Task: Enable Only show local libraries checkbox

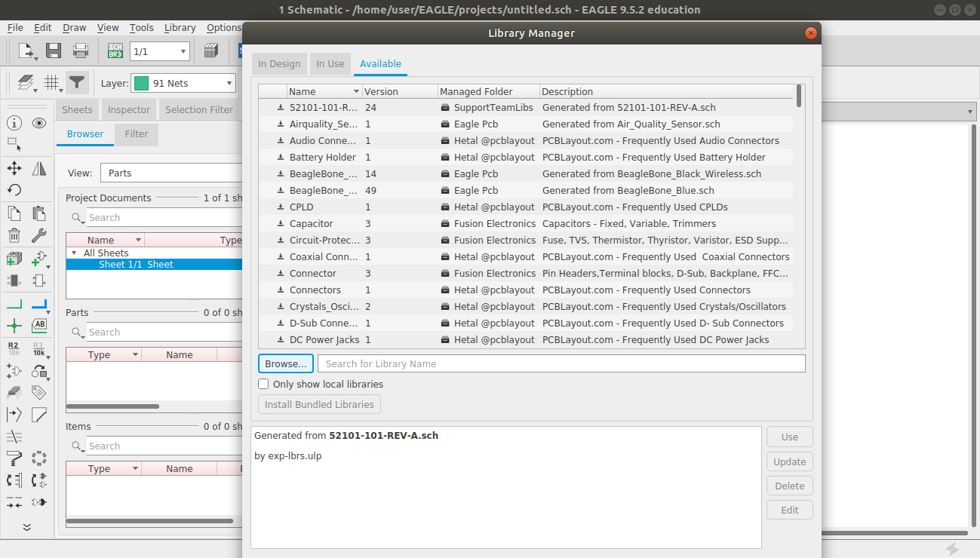Action: click(263, 384)
